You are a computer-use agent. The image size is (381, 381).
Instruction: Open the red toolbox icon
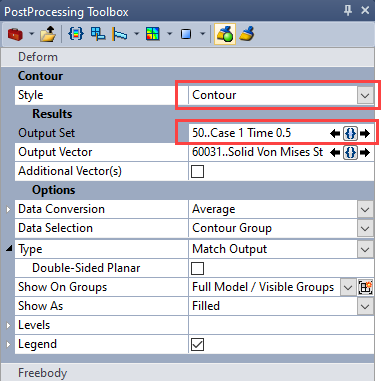click(15, 34)
